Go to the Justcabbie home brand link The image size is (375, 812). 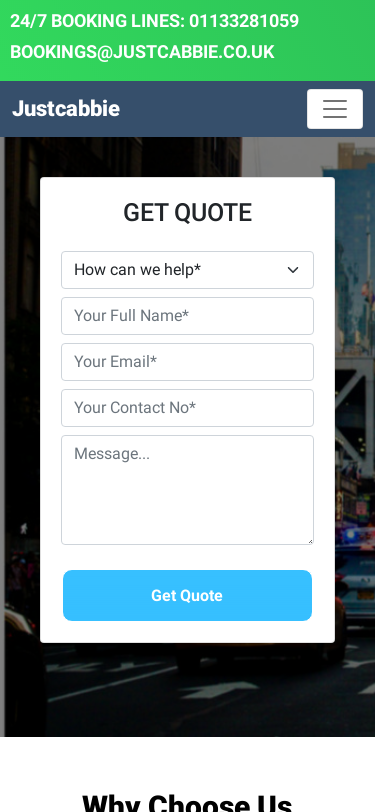click(x=66, y=109)
